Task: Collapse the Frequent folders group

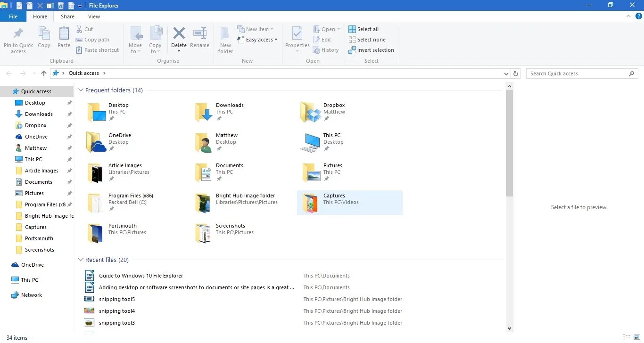Action: coord(81,90)
